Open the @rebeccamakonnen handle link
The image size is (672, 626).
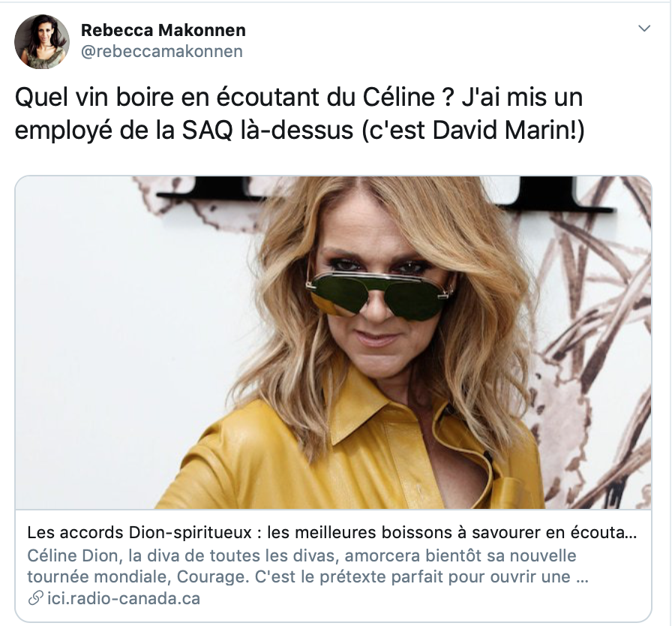point(162,52)
